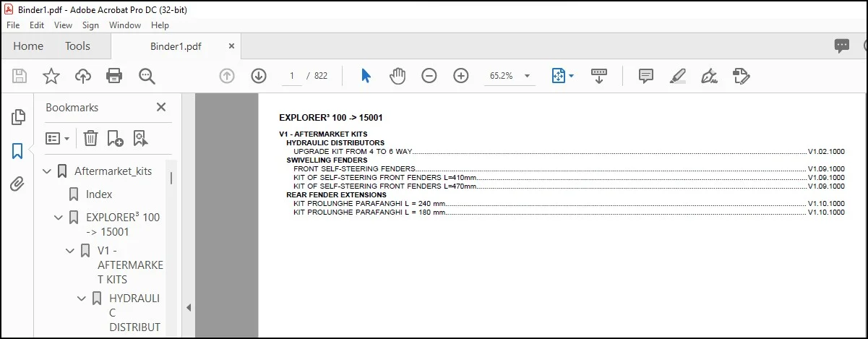Viewport: 868px width, 339px height.
Task: Show the Attachments paperclip panel
Action: click(17, 184)
